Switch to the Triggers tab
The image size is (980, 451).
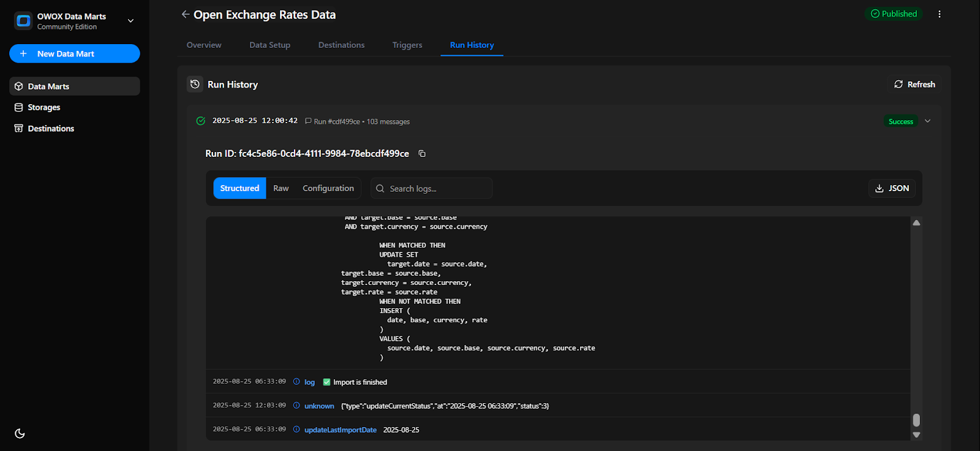pyautogui.click(x=407, y=45)
